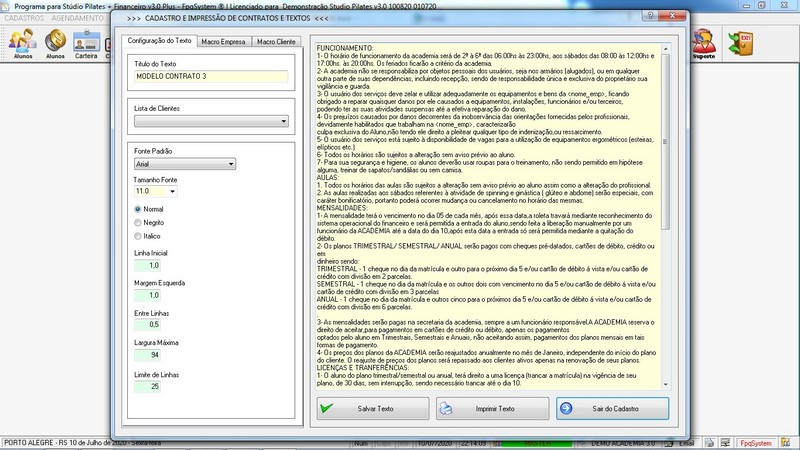Expand the Lista de Clientes dropdown

point(284,121)
